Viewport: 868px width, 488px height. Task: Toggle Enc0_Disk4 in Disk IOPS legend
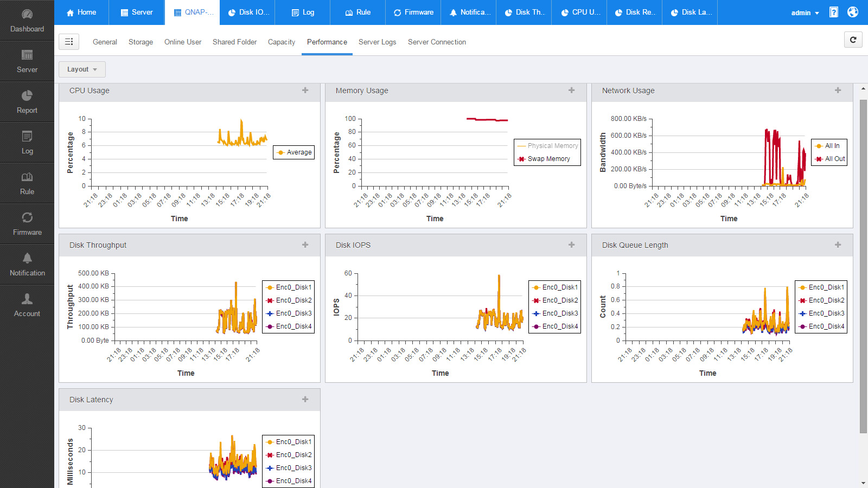coord(555,326)
